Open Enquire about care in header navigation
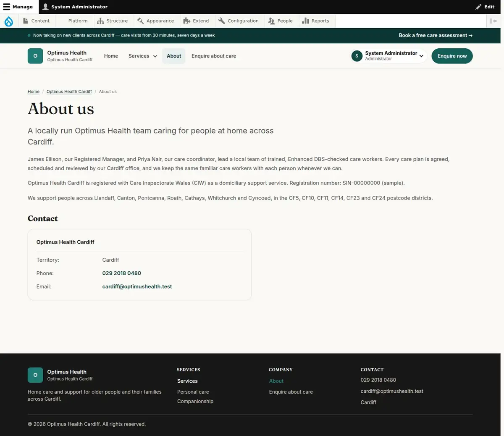The image size is (504, 436). click(x=214, y=56)
